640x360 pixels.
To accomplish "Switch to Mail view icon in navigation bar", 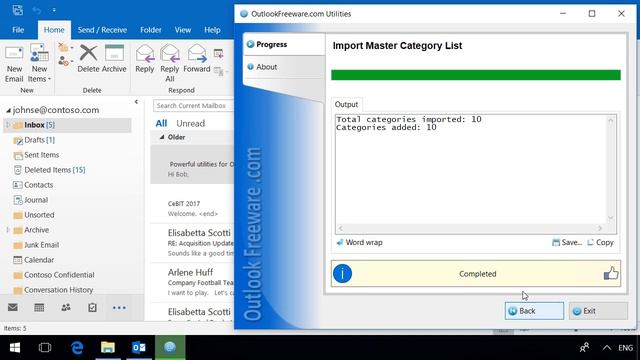I will pos(13,307).
